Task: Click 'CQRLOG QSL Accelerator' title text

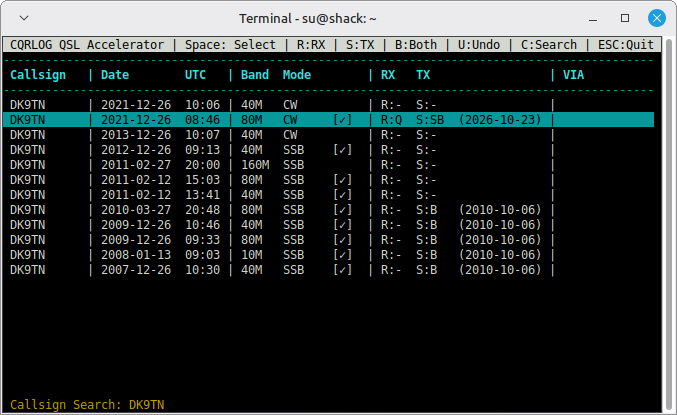Action: click(x=87, y=45)
